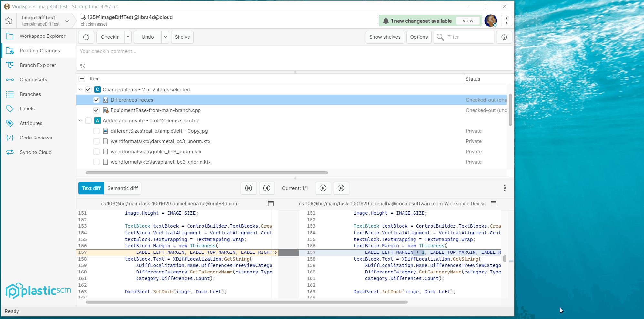Open the Attributes view
644x319 pixels.
tap(31, 123)
